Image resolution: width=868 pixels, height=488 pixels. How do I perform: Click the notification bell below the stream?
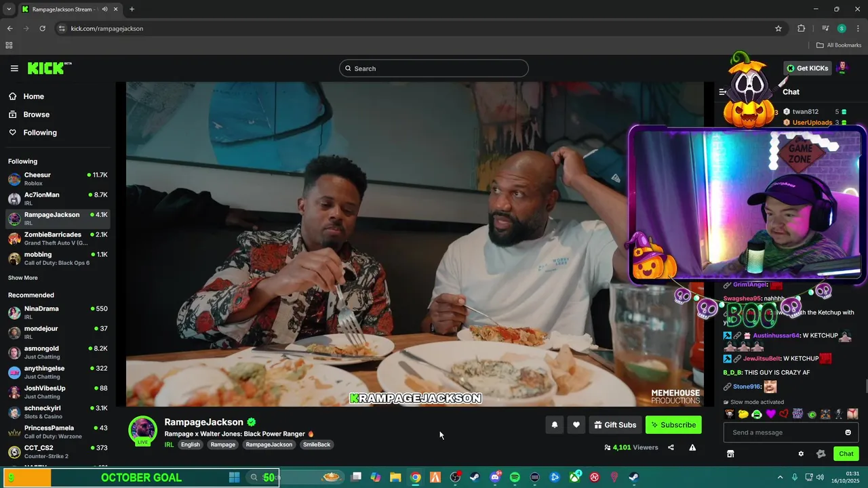click(554, 425)
